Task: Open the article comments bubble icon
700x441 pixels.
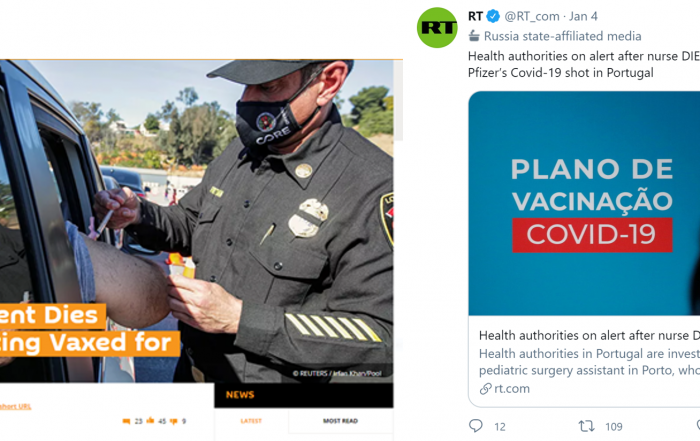Action: (x=126, y=421)
